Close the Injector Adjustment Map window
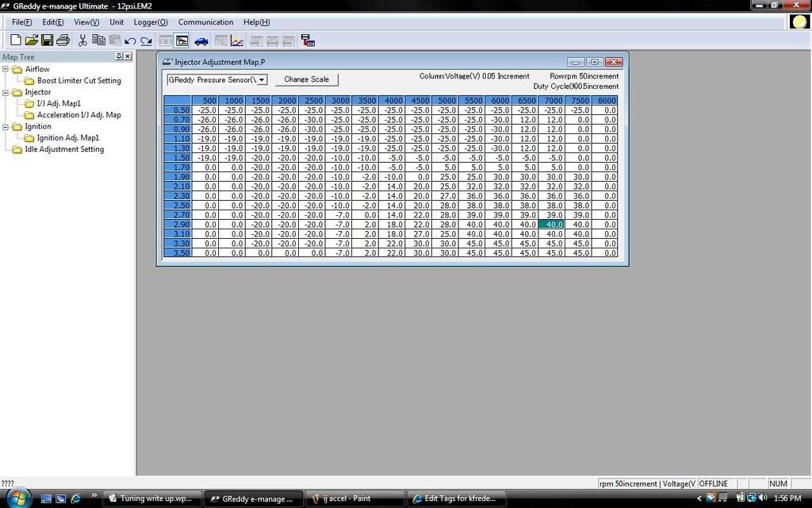Image resolution: width=812 pixels, height=508 pixels. (613, 62)
